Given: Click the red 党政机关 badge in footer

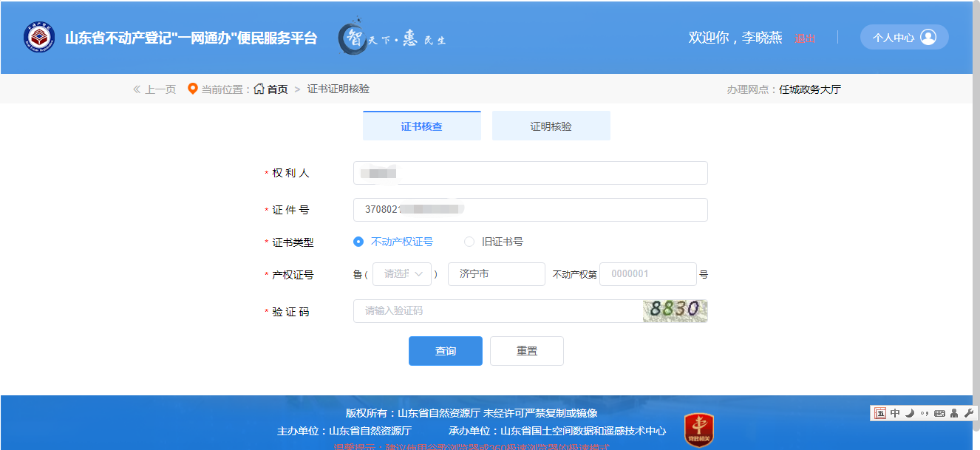Looking at the screenshot, I should click(698, 429).
